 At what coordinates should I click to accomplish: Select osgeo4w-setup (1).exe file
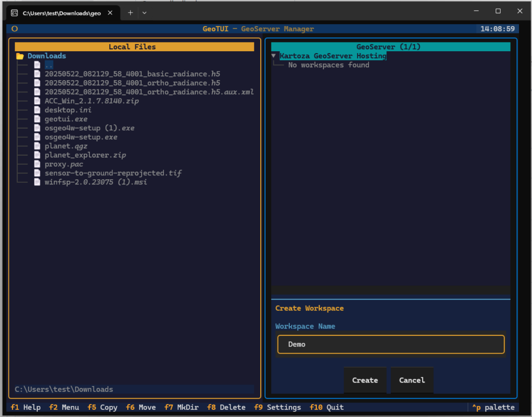89,128
